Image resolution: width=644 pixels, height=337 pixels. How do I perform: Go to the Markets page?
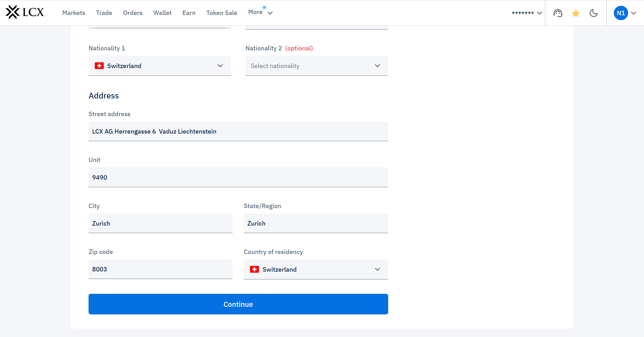74,13
